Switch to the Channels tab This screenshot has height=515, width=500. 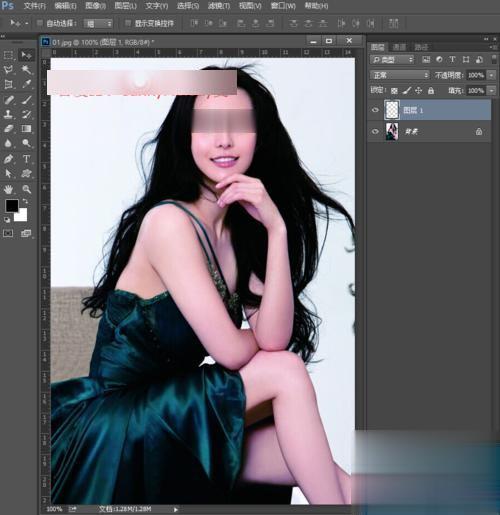click(399, 47)
